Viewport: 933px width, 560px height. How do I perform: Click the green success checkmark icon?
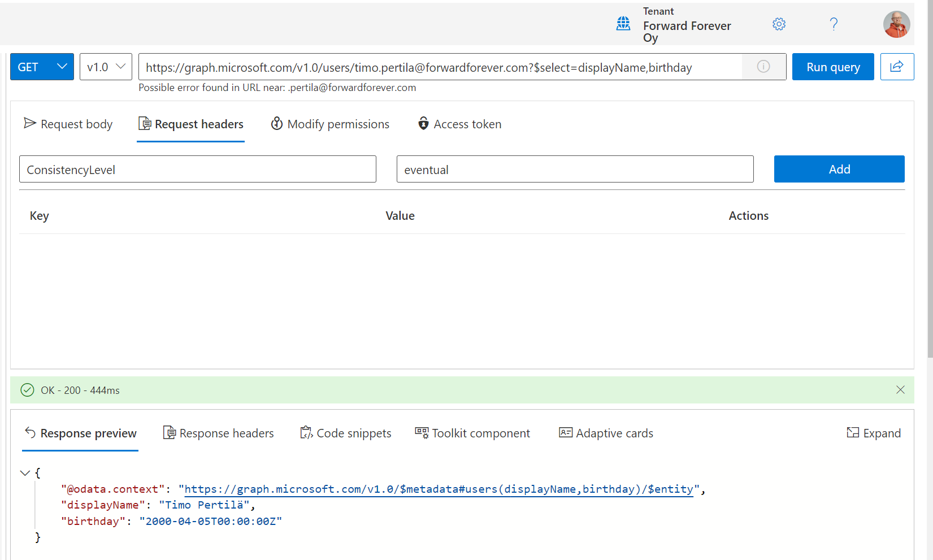pos(27,390)
